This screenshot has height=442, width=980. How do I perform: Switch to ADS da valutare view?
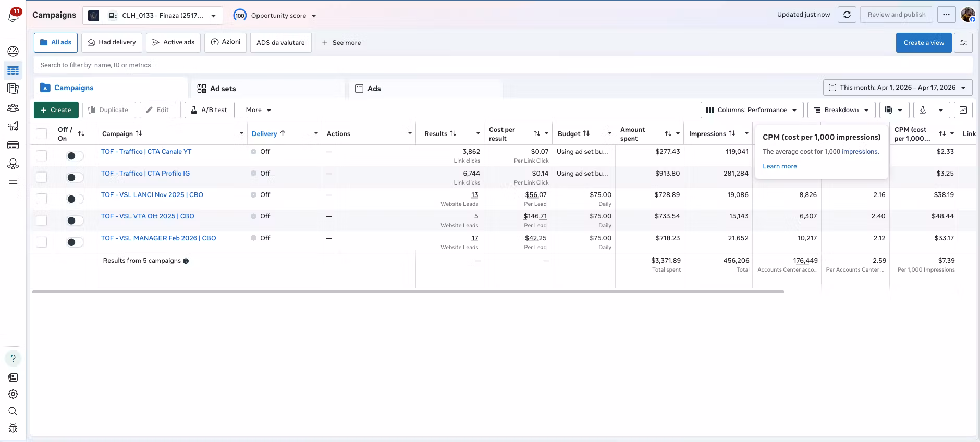click(x=280, y=43)
